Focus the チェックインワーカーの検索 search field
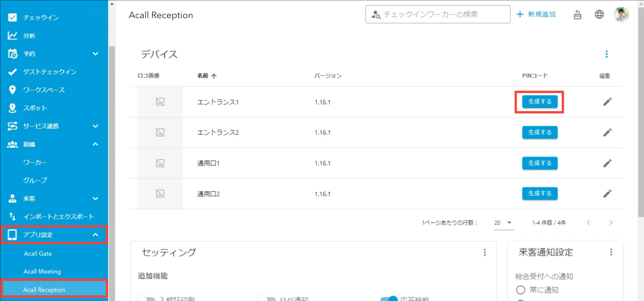644x301 pixels. 438,14
